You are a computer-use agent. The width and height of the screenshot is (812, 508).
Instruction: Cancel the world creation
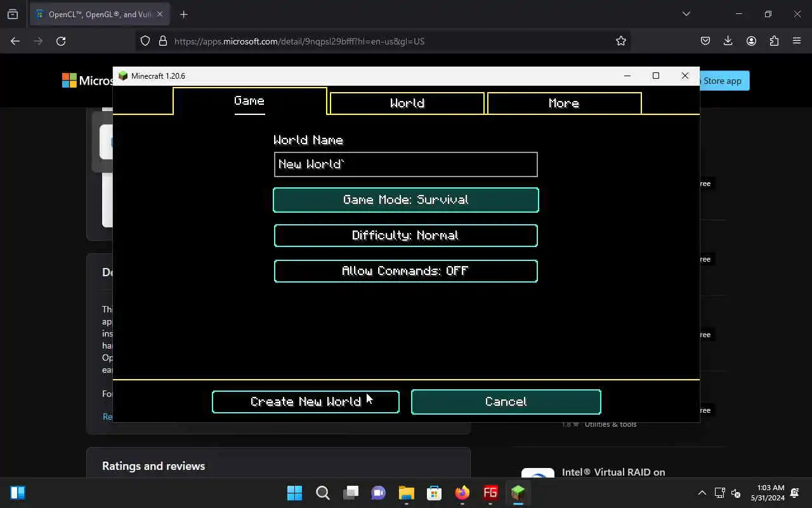(506, 402)
